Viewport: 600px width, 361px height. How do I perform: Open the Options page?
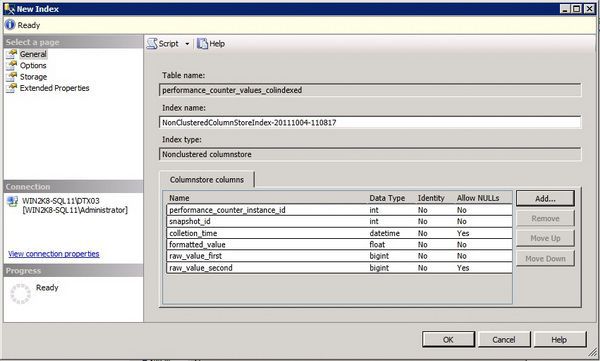(x=33, y=65)
